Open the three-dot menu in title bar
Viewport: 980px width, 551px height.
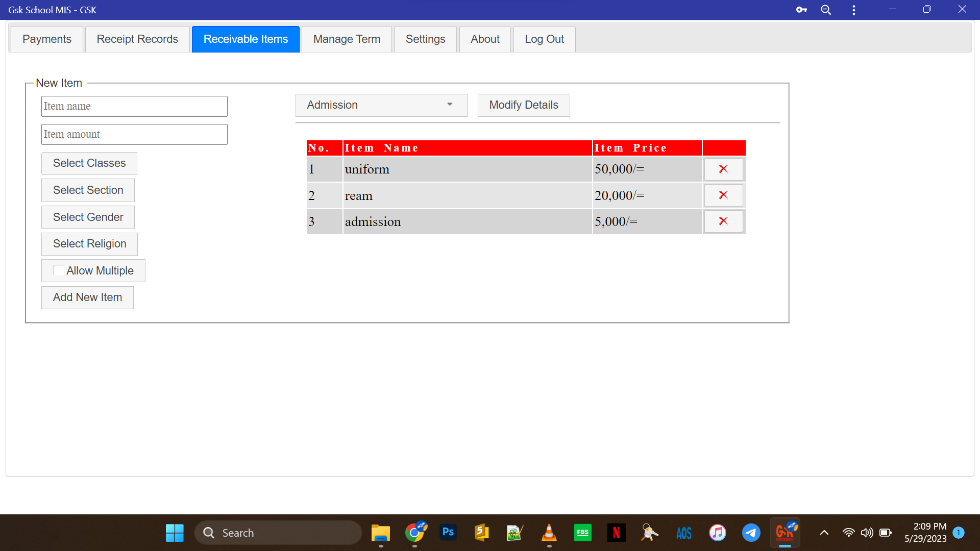click(x=854, y=10)
